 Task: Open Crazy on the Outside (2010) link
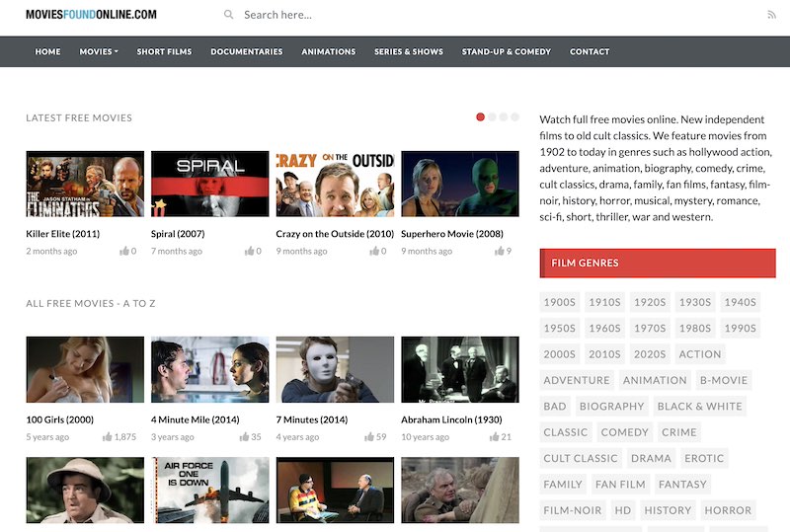tap(335, 234)
